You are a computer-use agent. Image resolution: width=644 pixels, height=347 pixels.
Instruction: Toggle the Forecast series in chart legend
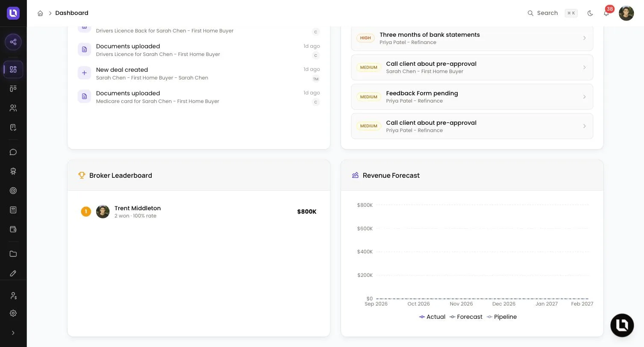(x=466, y=317)
